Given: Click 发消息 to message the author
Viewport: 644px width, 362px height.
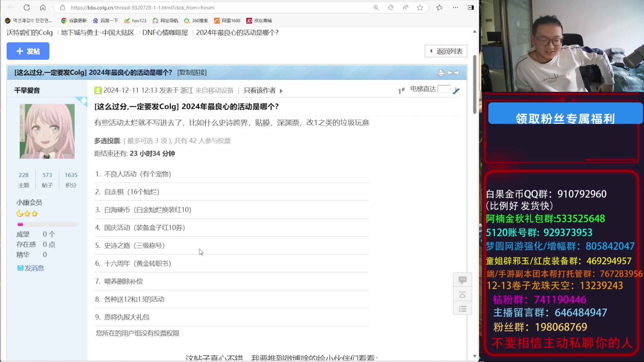Looking at the screenshot, I should point(31,268).
